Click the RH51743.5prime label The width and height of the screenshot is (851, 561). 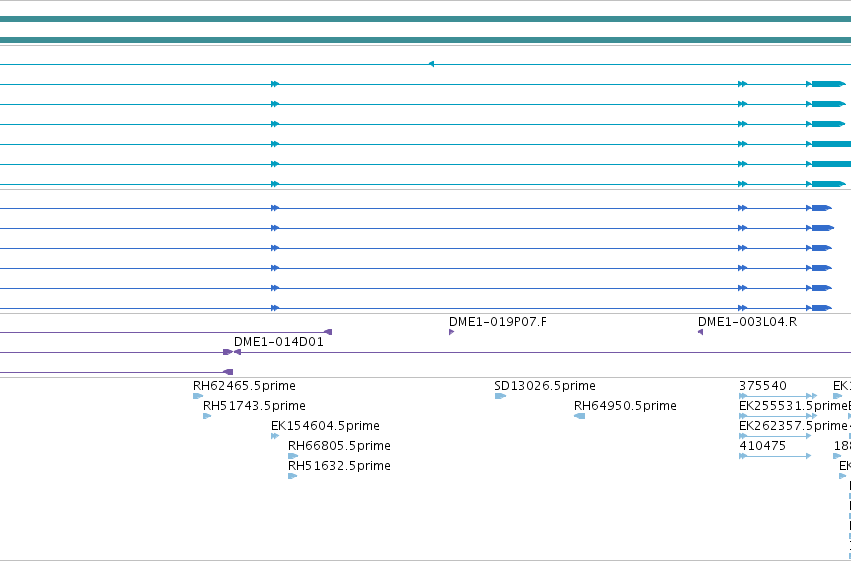[254, 406]
